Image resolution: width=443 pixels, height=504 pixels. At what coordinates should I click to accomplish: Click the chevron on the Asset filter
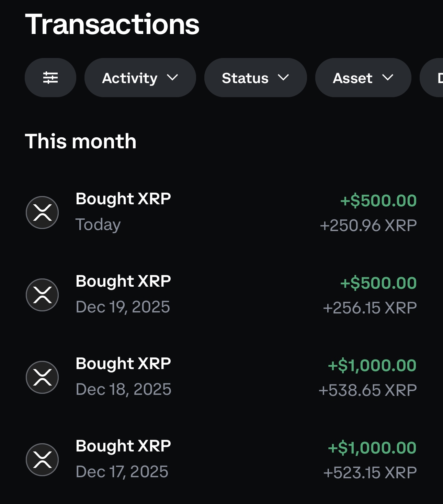tap(388, 78)
